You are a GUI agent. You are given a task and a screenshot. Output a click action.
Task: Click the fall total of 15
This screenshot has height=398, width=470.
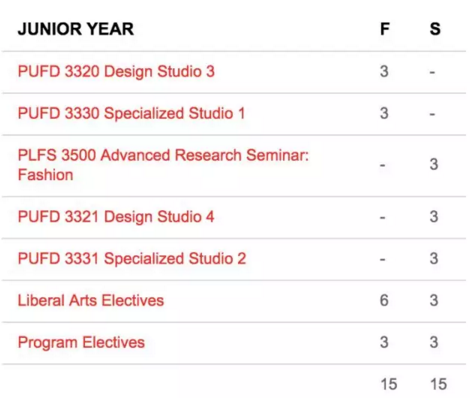click(389, 384)
